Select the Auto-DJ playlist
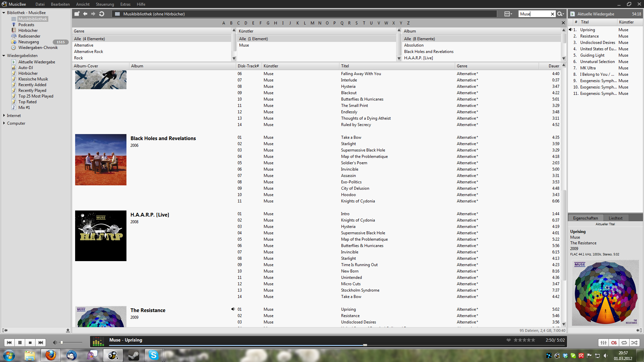Image resolution: width=644 pixels, height=362 pixels. pyautogui.click(x=25, y=68)
